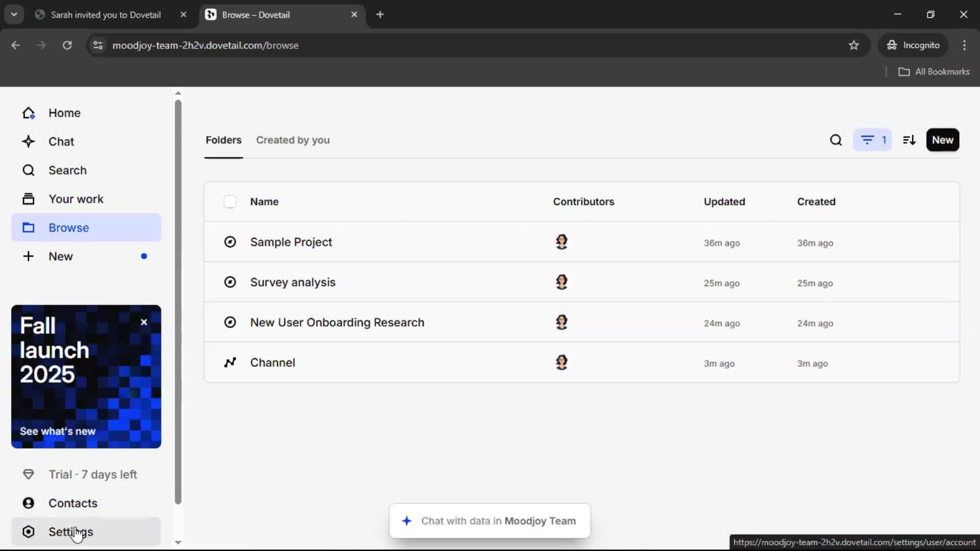Click the black New button
980x551 pixels.
click(x=942, y=140)
